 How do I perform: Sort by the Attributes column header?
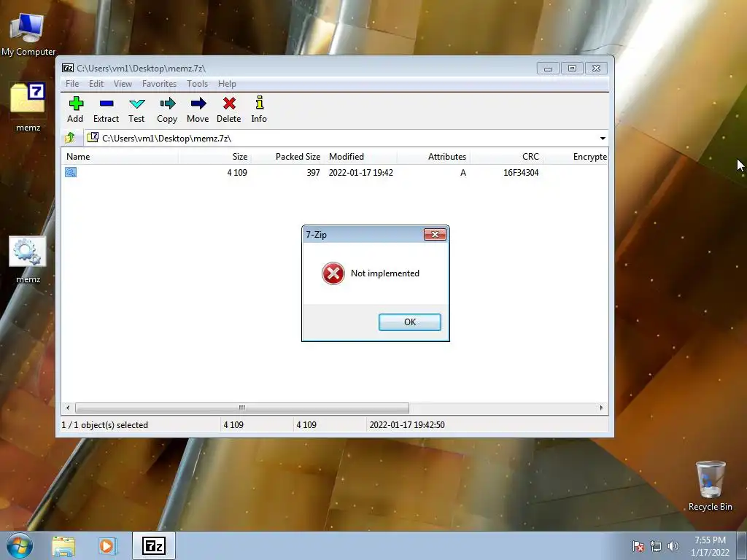point(433,157)
